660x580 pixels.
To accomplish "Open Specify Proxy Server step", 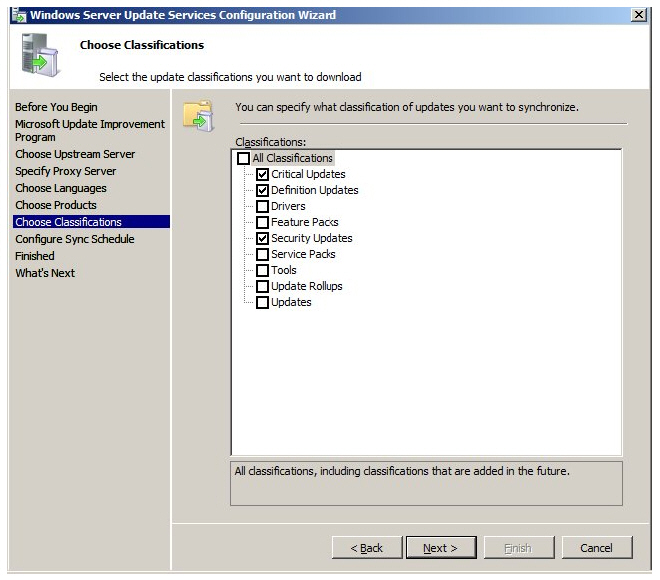I will coord(65,171).
